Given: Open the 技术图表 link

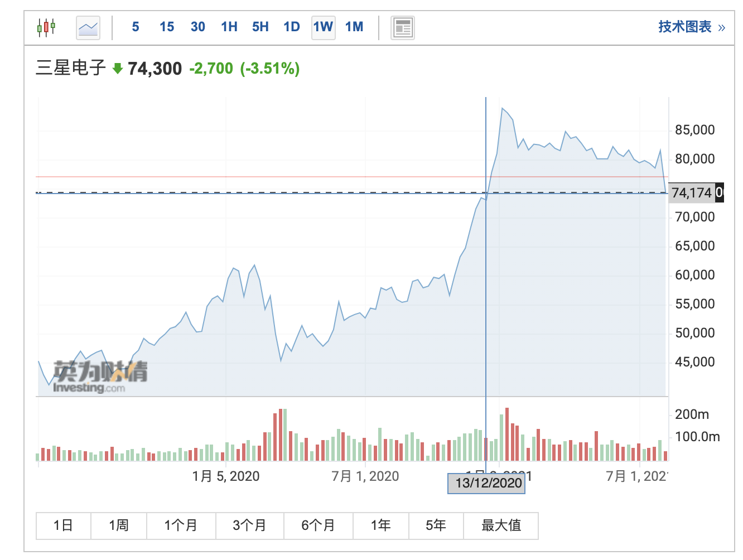Looking at the screenshot, I should [684, 27].
